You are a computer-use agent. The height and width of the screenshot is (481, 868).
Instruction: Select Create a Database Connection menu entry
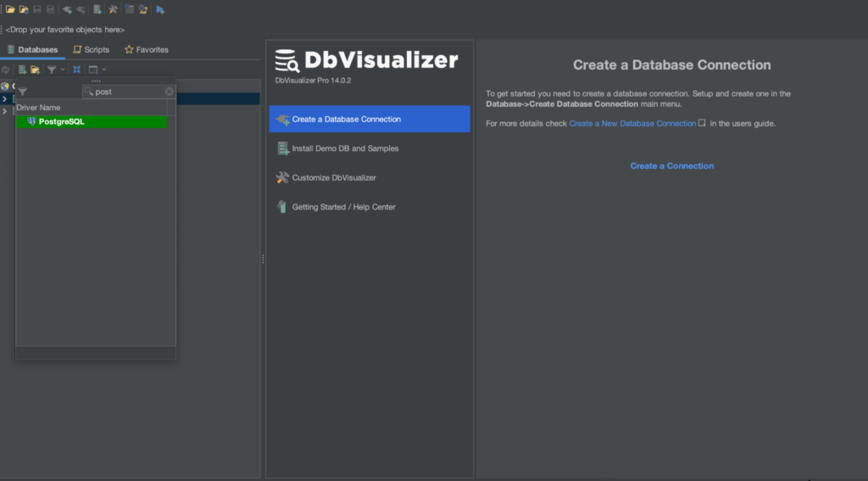click(x=370, y=119)
